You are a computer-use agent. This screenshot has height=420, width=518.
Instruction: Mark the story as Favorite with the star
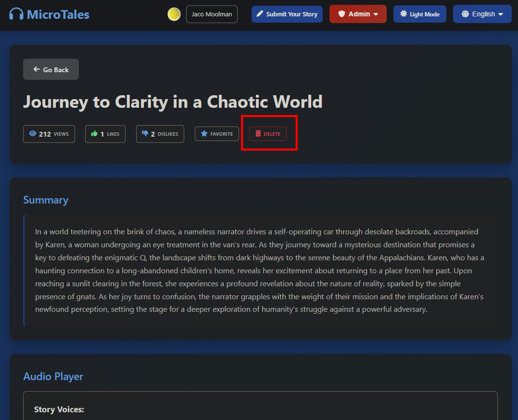[204, 134]
